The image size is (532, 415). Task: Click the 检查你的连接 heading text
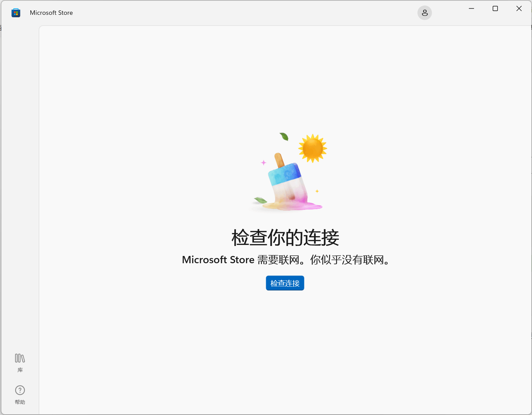(x=285, y=238)
